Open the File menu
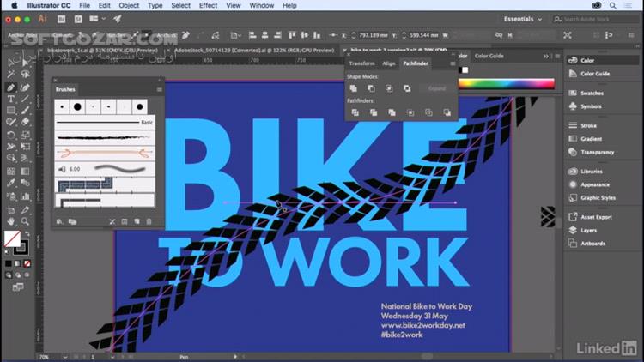The height and width of the screenshot is (362, 644). click(x=85, y=5)
